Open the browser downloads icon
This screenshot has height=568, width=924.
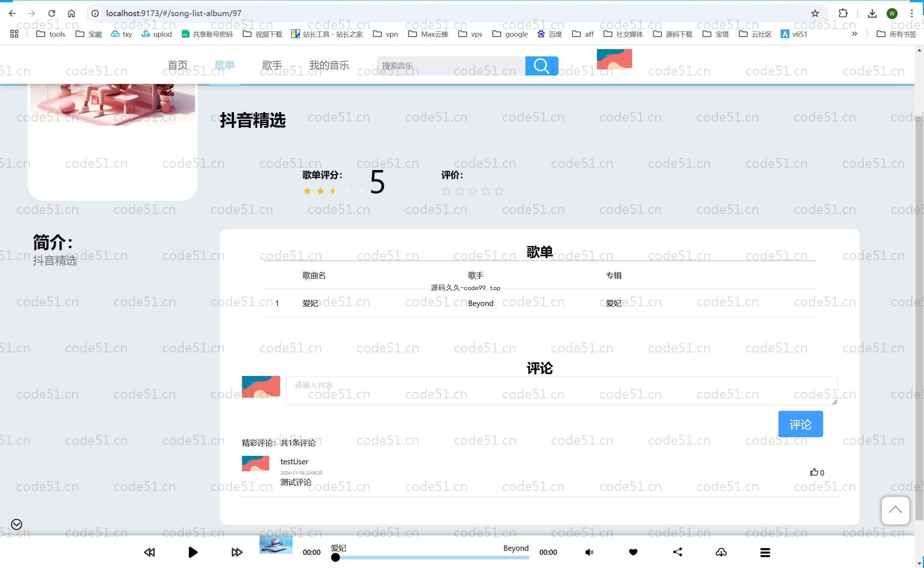[872, 13]
